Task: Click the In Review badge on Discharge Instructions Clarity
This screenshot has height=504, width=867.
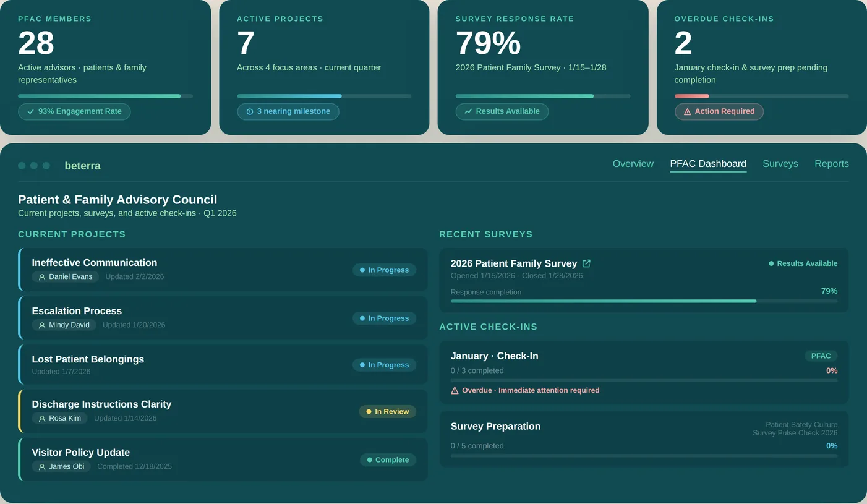Action: click(x=388, y=411)
